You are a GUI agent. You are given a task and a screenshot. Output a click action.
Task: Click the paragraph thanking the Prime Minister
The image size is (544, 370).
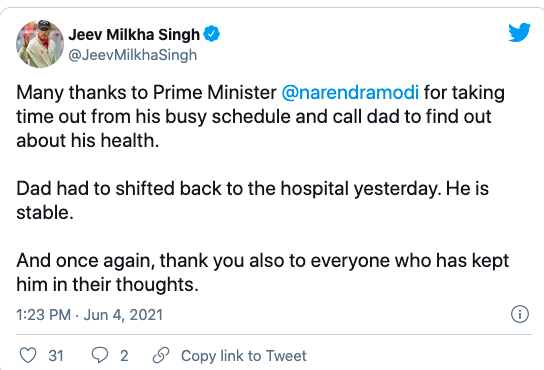260,117
